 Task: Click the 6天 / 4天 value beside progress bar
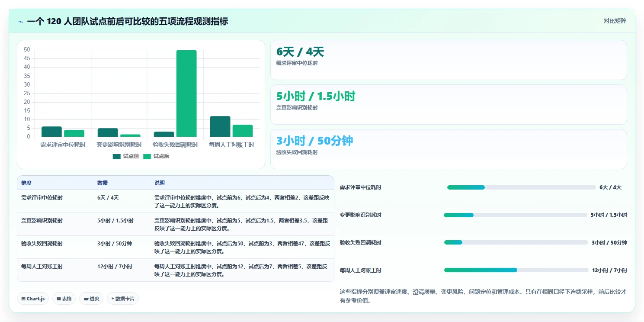[610, 187]
